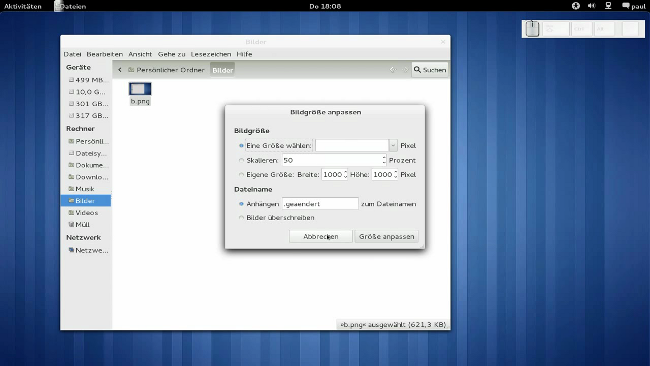Go to 'Persönlicher Ordner' in path bar
This screenshot has height=366, width=650.
click(166, 70)
